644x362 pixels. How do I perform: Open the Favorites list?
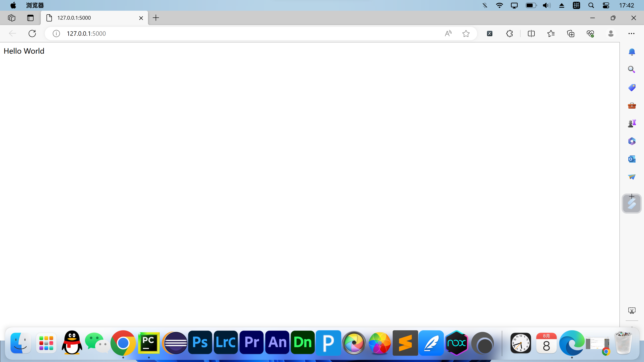(551, 34)
